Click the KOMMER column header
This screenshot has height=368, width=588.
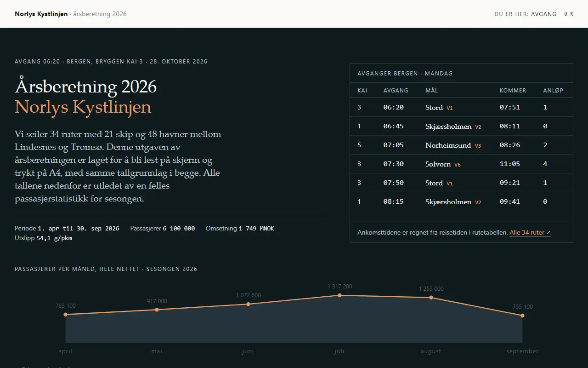(513, 90)
